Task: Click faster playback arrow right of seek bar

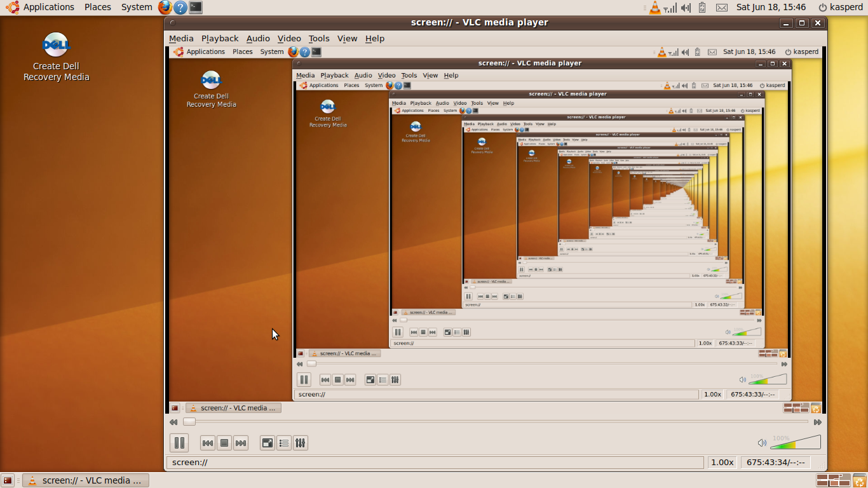Action: click(818, 422)
